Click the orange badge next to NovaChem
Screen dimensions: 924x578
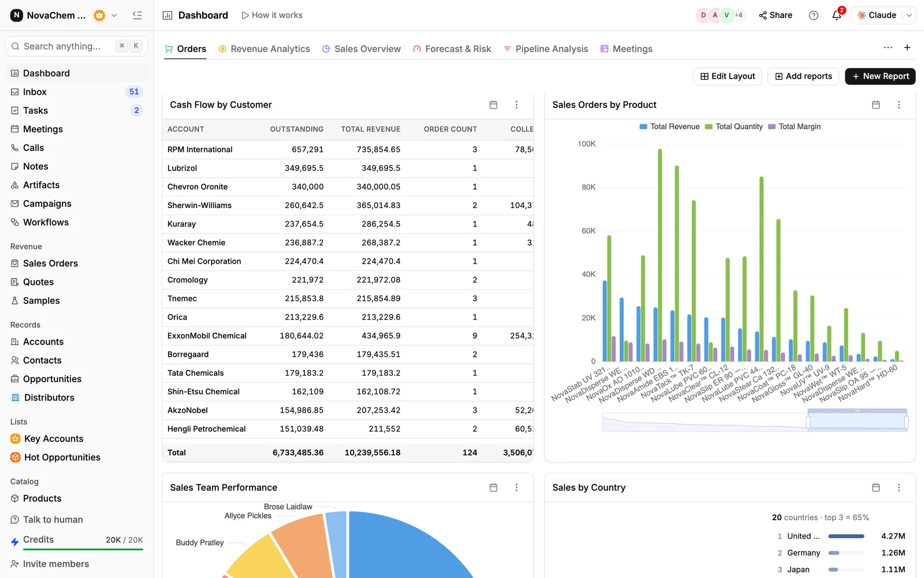(99, 15)
